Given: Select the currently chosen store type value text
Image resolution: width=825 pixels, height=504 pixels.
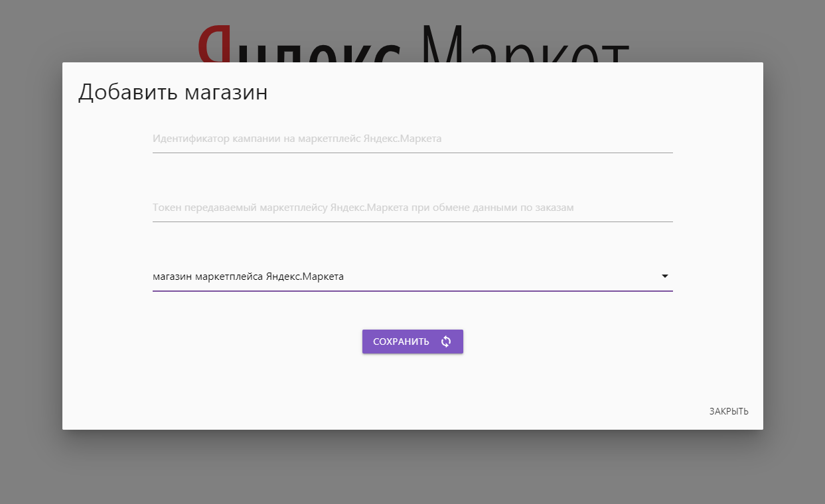Looking at the screenshot, I should pyautogui.click(x=248, y=277).
